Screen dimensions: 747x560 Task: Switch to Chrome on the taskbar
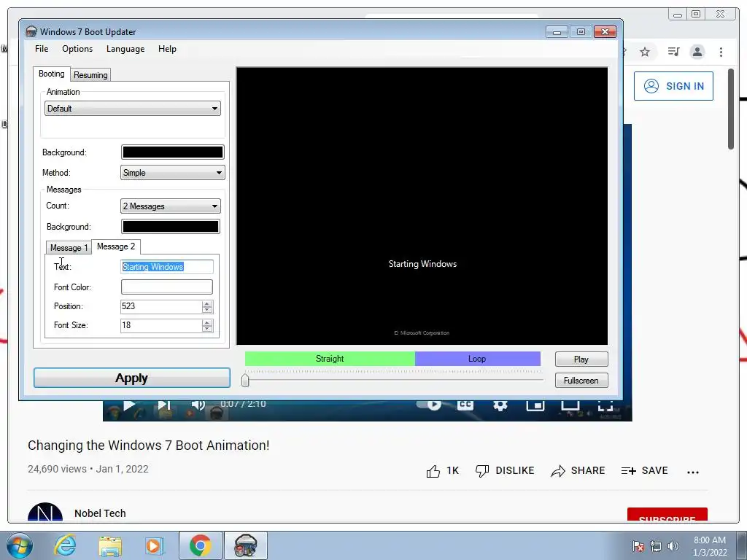[200, 545]
